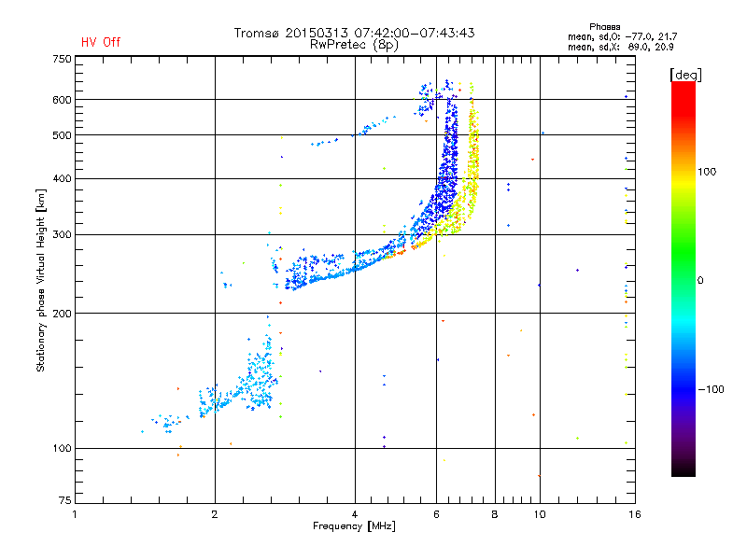Click the x-axis tick label '1'
The image size is (747, 560).
click(75, 514)
